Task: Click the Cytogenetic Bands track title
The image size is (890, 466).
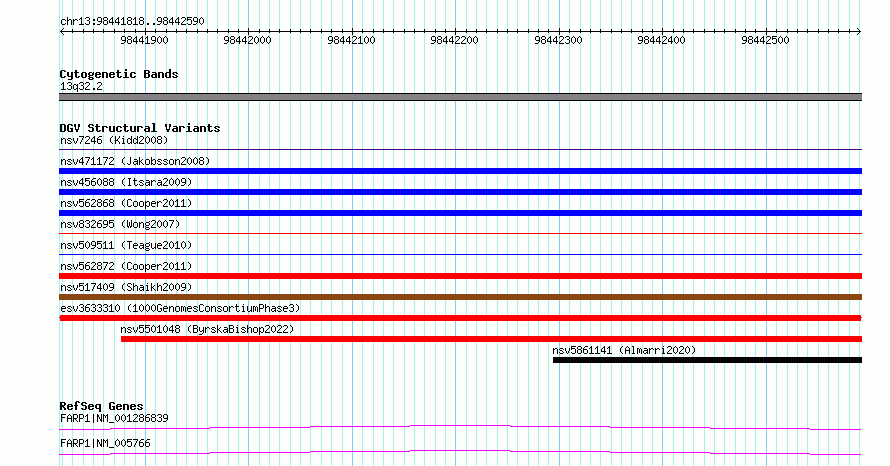Action: tap(119, 74)
